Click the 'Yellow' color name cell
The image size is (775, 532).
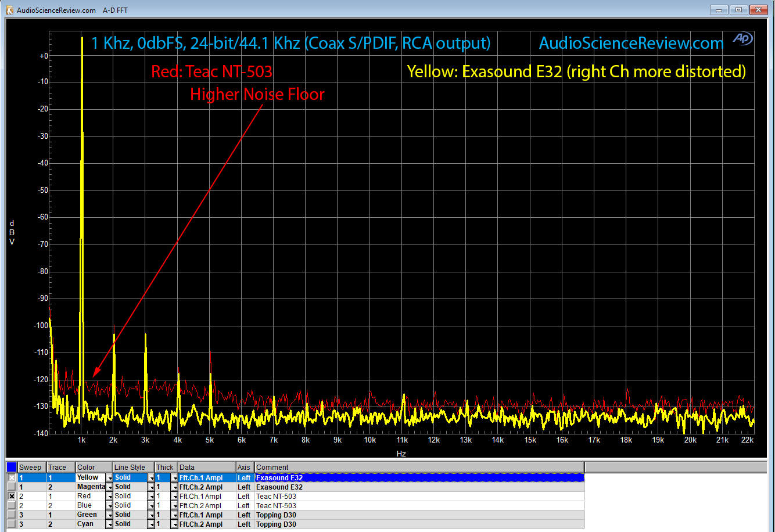tap(90, 477)
